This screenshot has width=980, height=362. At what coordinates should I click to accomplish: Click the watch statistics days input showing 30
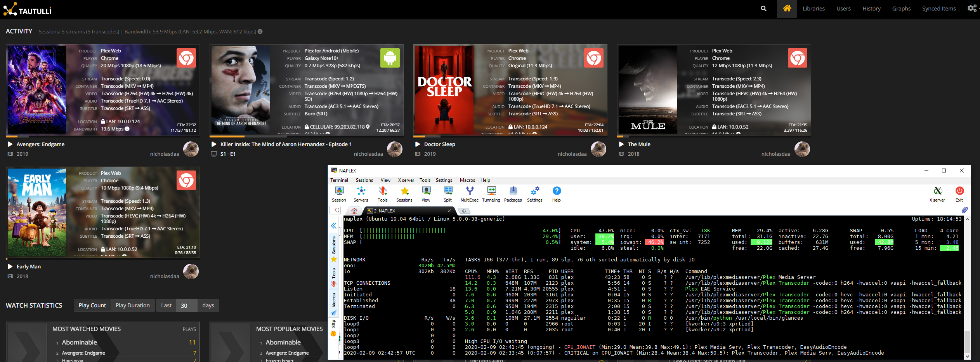[x=187, y=305]
